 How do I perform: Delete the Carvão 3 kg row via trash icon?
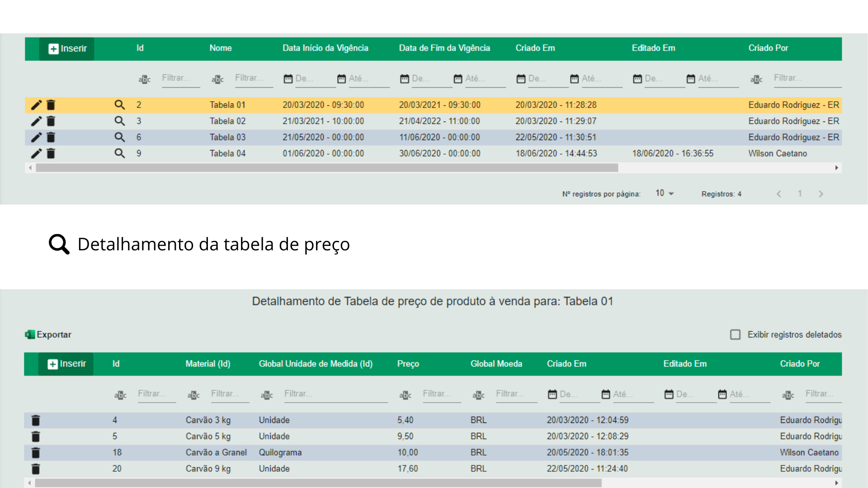(36, 420)
